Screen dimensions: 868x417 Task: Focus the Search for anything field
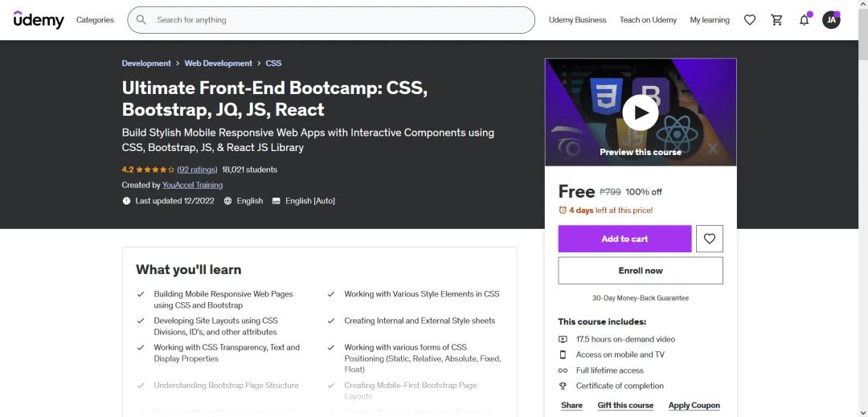point(331,20)
